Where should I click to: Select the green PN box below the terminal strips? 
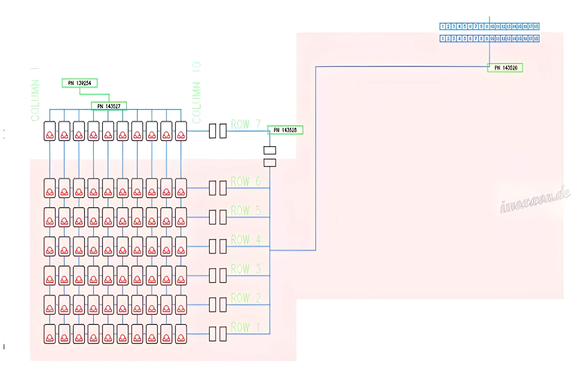click(505, 68)
